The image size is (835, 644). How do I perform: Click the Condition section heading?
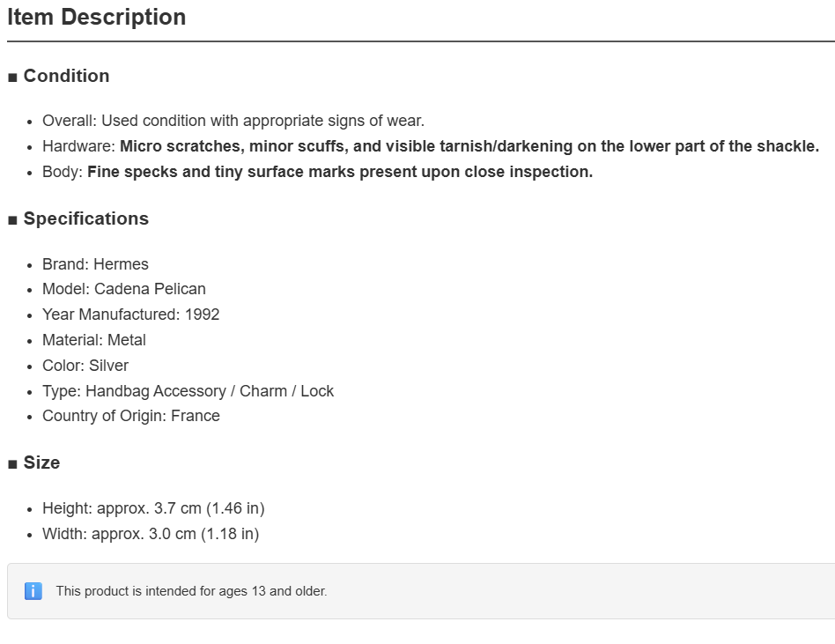click(67, 76)
